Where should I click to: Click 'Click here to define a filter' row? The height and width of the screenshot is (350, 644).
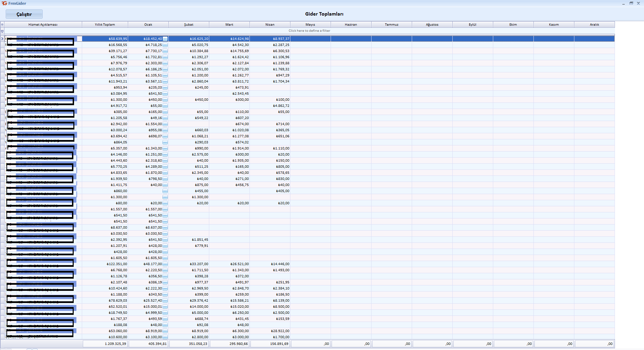point(309,31)
